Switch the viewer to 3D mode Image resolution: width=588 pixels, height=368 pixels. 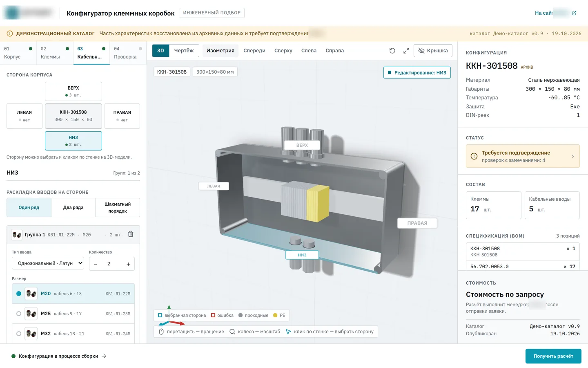point(160,51)
